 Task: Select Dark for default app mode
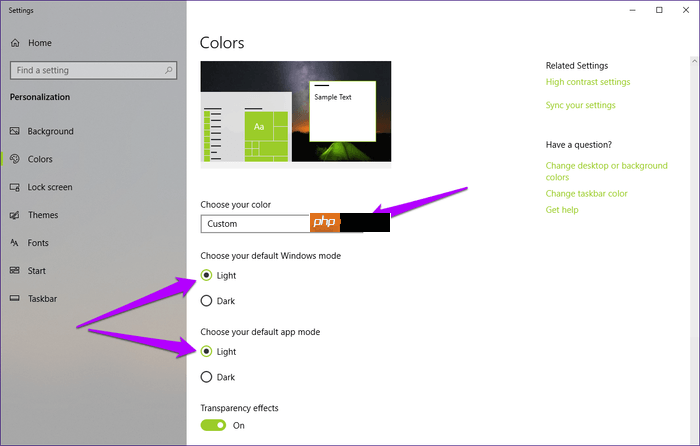[x=207, y=377]
